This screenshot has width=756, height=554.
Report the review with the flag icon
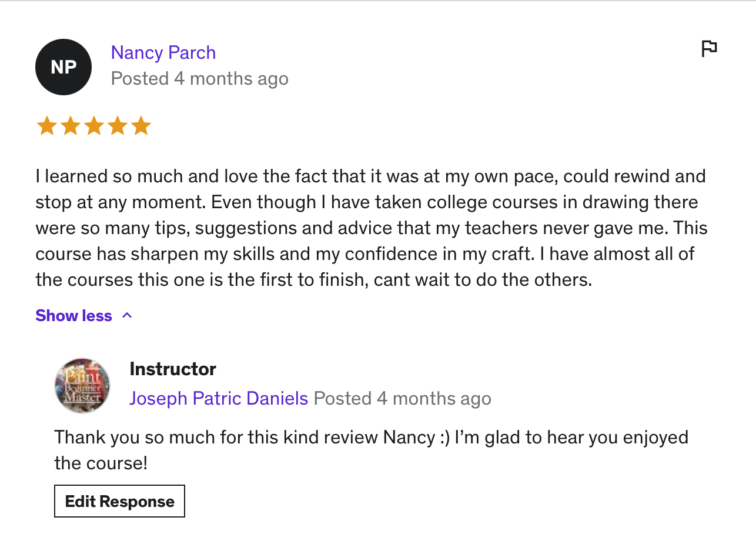pos(709,48)
